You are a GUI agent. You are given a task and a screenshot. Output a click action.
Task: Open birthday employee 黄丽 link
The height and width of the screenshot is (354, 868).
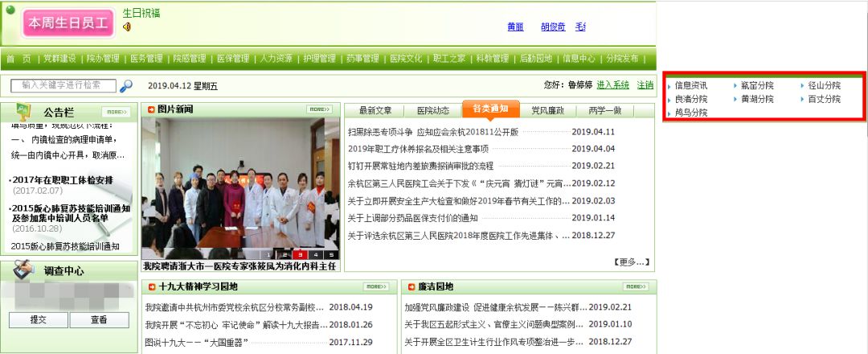pyautogui.click(x=515, y=27)
